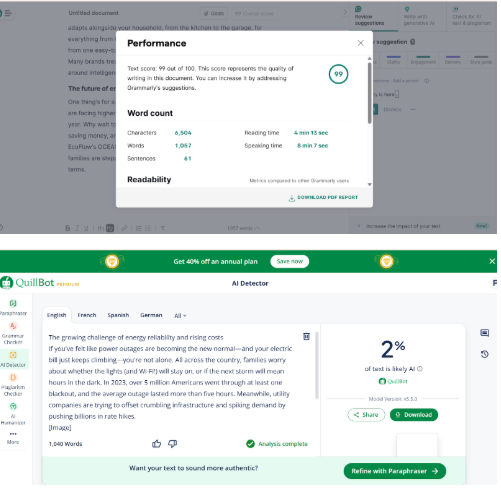
Task: Expand the All languages dropdown
Action: (x=180, y=316)
